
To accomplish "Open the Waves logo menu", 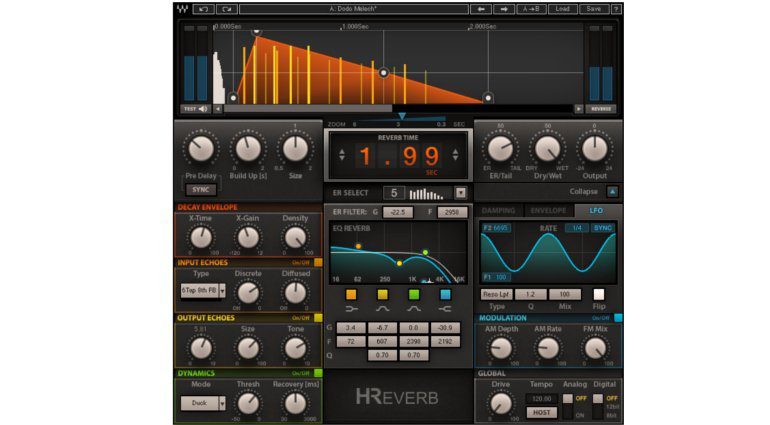I will coord(182,9).
